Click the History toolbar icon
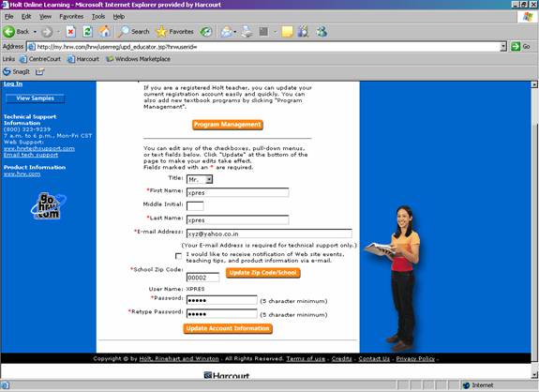Screen dimensions: 539x392 pyautogui.click(x=206, y=32)
